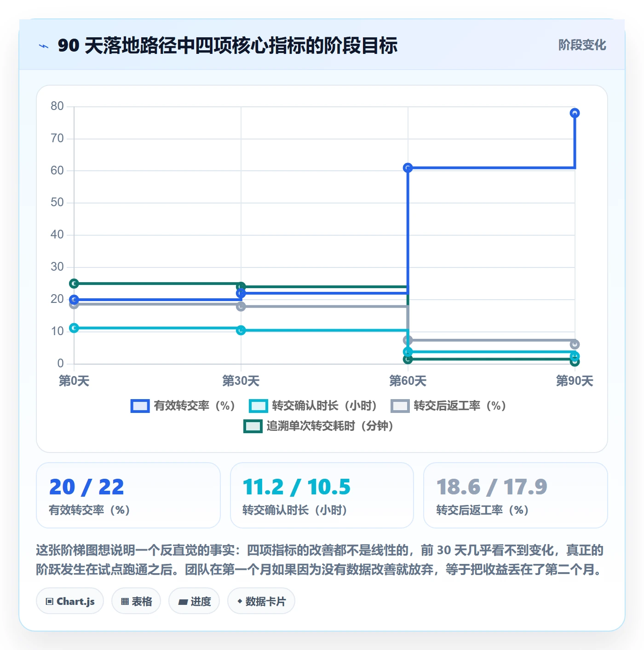Select the blue data point at 第60天 near 61

click(x=408, y=168)
